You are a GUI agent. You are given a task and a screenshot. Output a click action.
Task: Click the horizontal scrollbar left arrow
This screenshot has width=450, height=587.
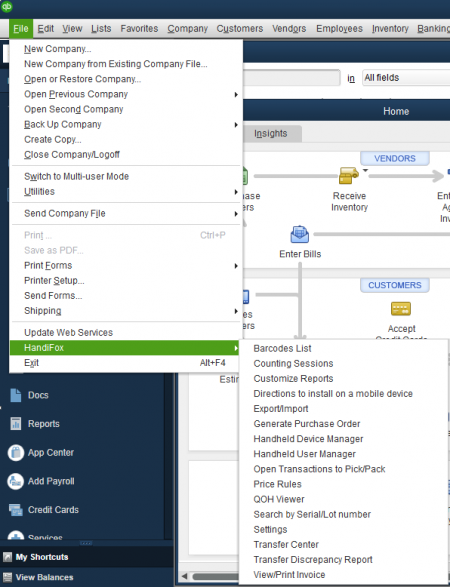[184, 576]
